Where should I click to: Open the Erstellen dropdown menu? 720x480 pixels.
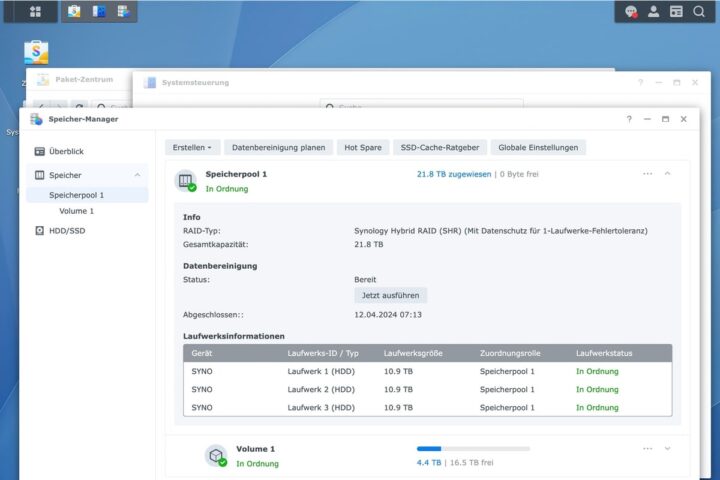(x=193, y=147)
